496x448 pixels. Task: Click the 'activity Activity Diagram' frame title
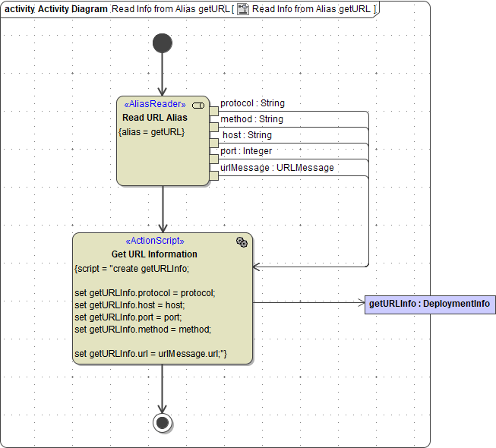(x=55, y=8)
